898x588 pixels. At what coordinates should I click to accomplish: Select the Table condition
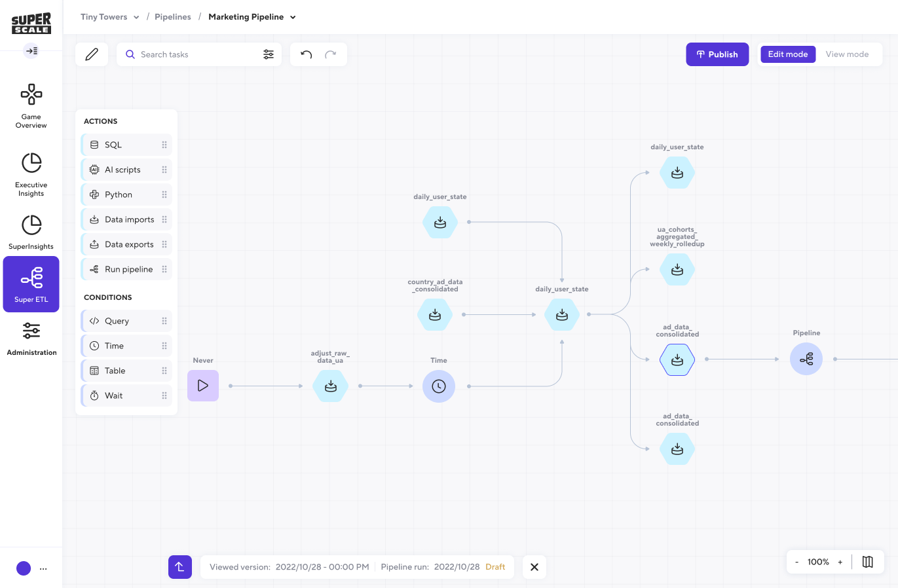click(x=126, y=371)
